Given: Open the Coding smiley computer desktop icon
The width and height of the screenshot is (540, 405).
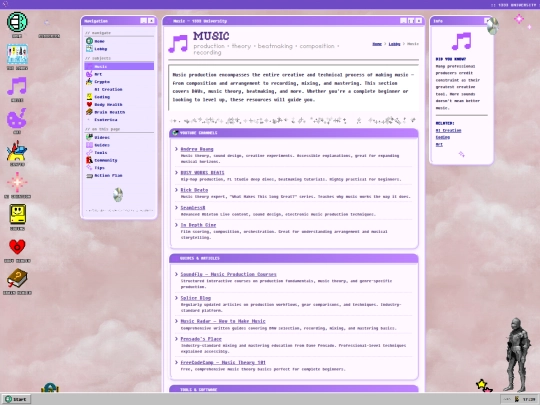Looking at the screenshot, I should pos(17,217).
